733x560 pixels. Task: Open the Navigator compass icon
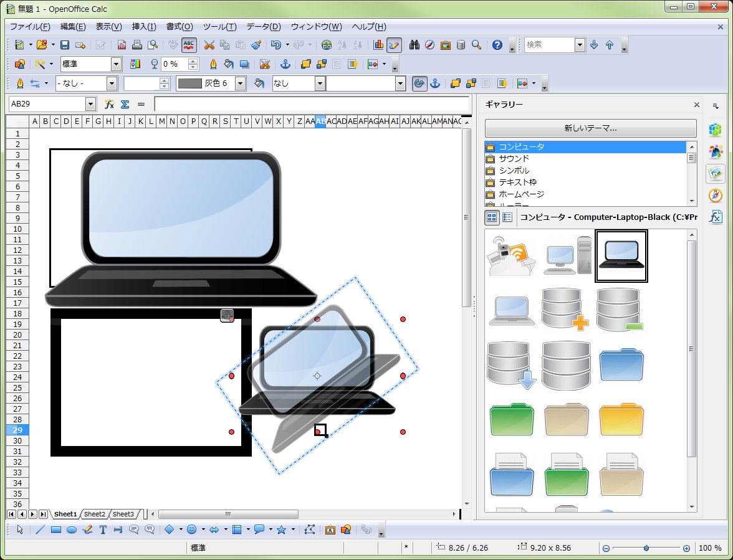coord(429,45)
